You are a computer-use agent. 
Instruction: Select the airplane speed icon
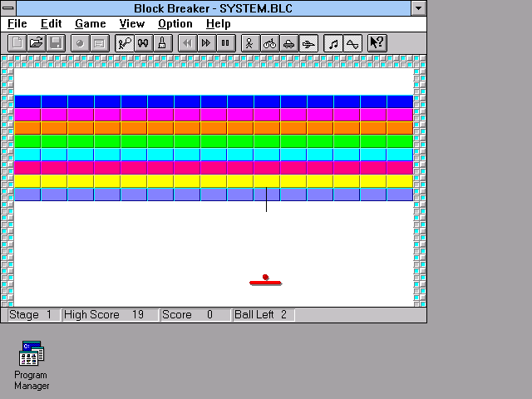coord(308,42)
